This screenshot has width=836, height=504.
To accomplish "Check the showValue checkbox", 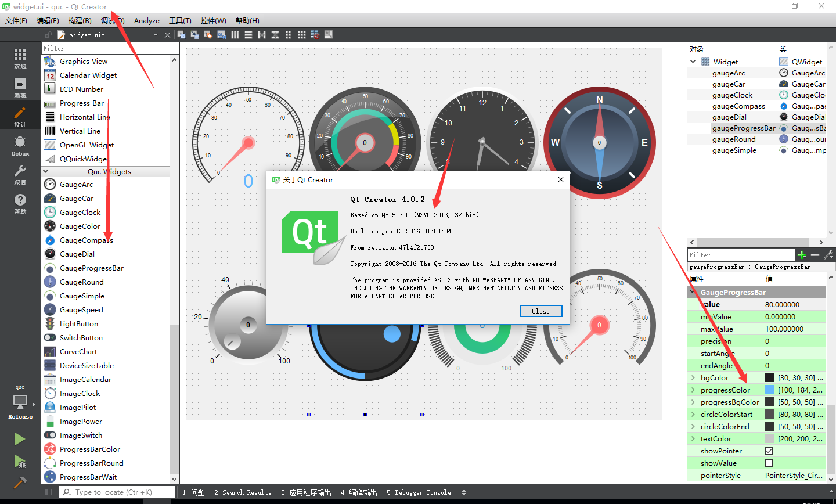I will pos(769,463).
